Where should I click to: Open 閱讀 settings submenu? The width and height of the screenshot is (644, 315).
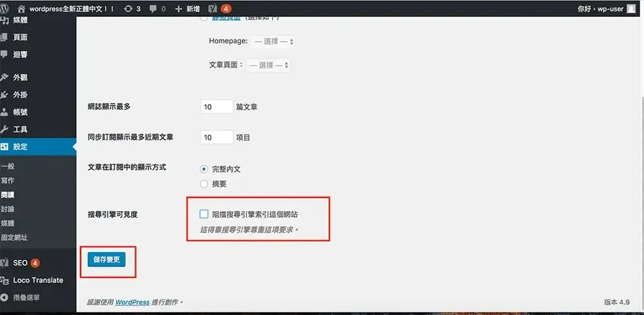7,195
